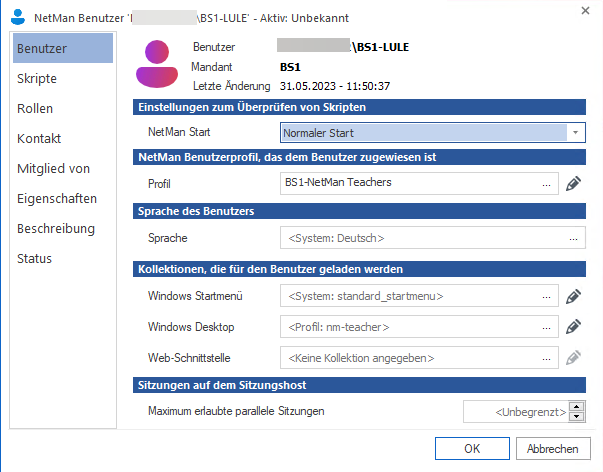The width and height of the screenshot is (603, 472).
Task: Confirm with the OK button
Action: pos(472,448)
